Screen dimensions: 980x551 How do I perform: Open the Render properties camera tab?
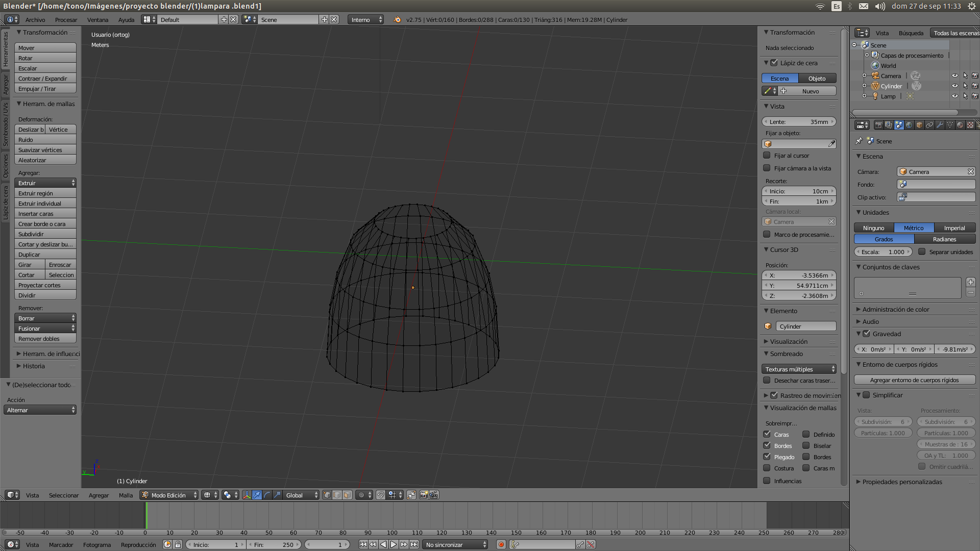(x=879, y=125)
